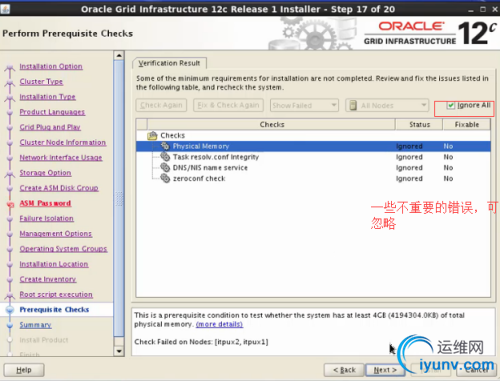Click the Checks folder icon in the tree
Image resolution: width=500 pixels, height=381 pixels.
(152, 135)
